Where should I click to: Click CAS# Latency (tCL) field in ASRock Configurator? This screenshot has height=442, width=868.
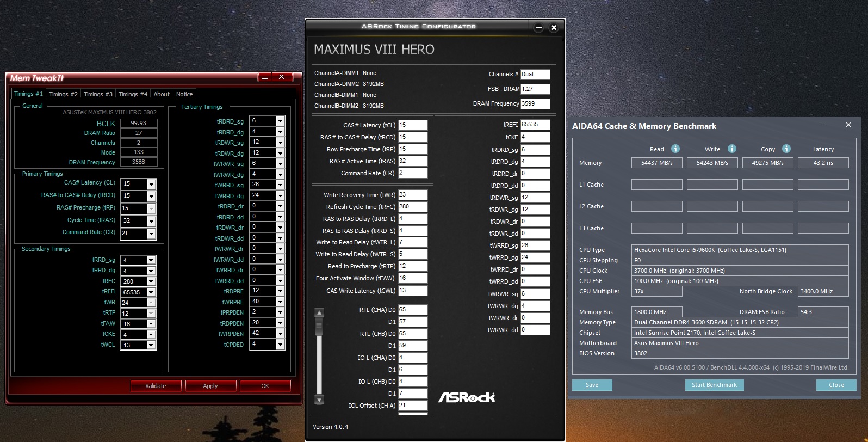point(413,125)
